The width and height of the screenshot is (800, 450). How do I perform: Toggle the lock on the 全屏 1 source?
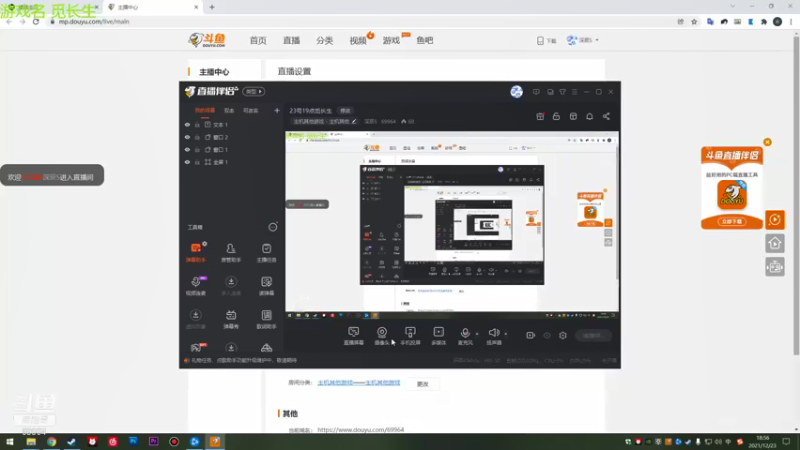[197, 162]
